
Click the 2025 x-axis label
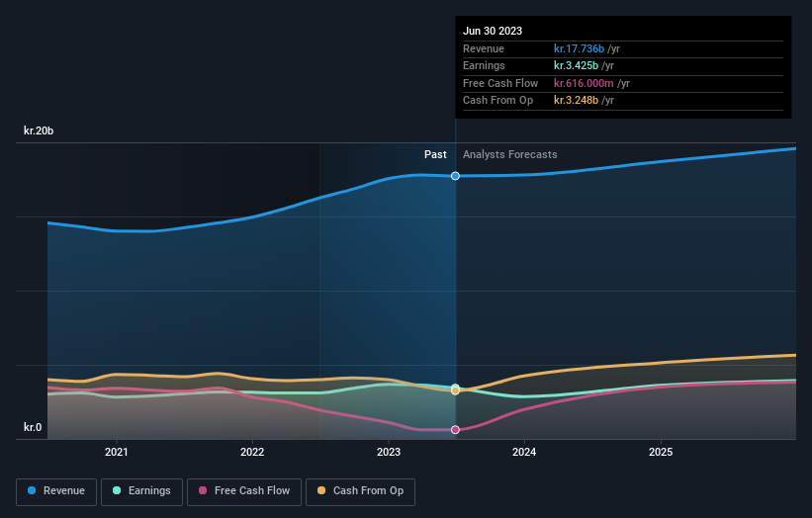pos(661,452)
